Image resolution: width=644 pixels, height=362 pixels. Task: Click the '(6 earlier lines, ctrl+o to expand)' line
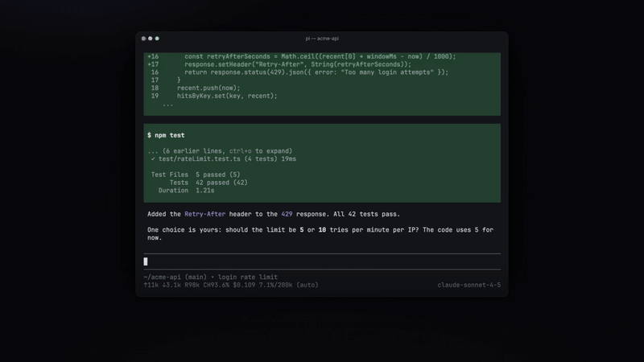[x=220, y=151]
